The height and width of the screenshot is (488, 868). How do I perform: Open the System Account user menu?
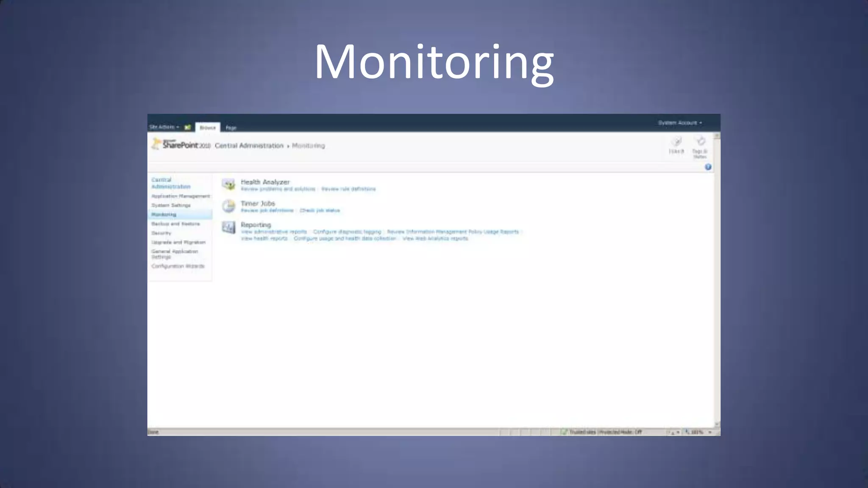680,123
